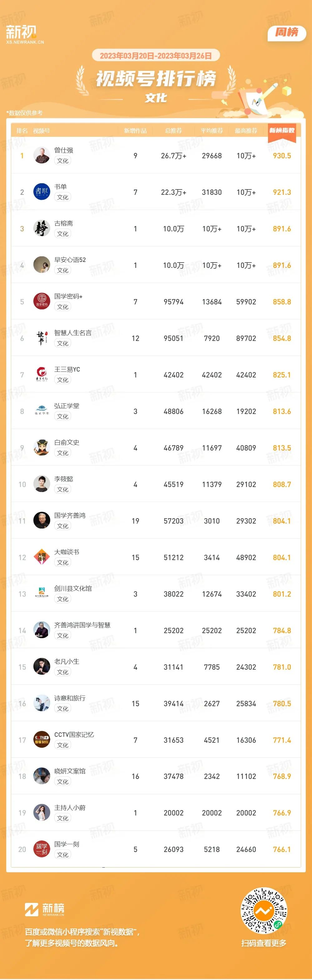
Task: Click the 曾仕强 avatar icon
Action: [41, 155]
